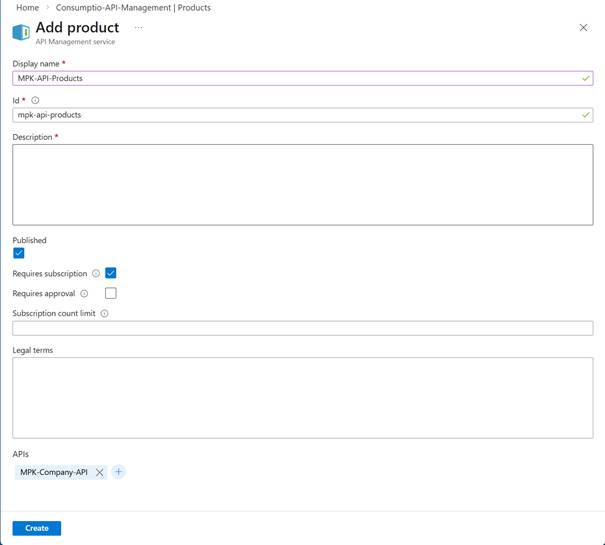Focus the Description text area
This screenshot has width=605, height=545.
click(x=302, y=184)
